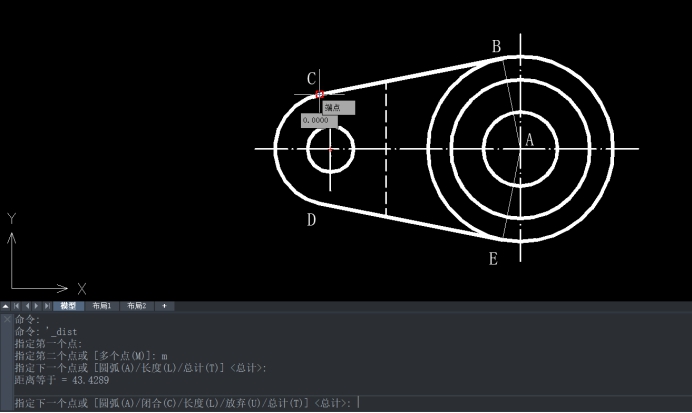Jump to the first layout tab arrow

[17, 306]
